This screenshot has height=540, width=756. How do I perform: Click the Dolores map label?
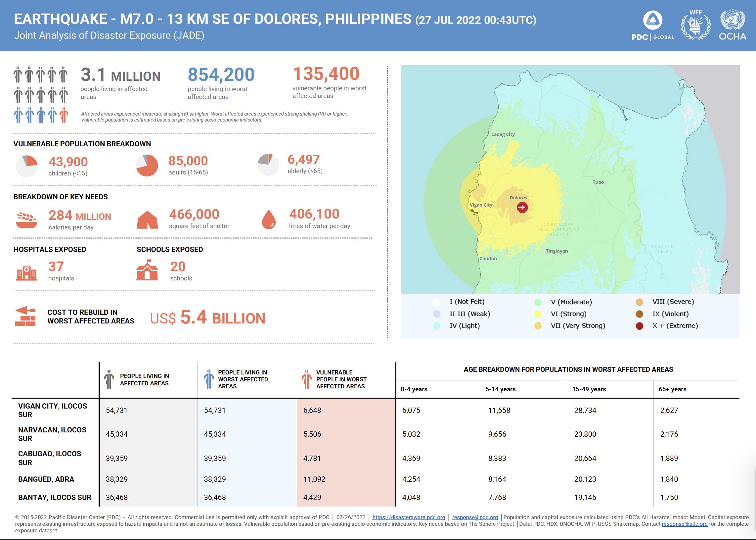click(518, 198)
